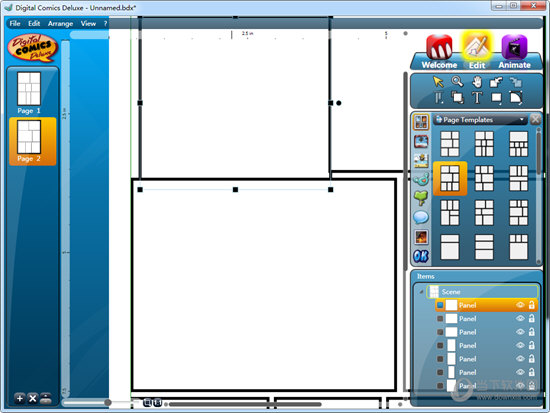
Task: Open the Edit menu
Action: [x=34, y=24]
